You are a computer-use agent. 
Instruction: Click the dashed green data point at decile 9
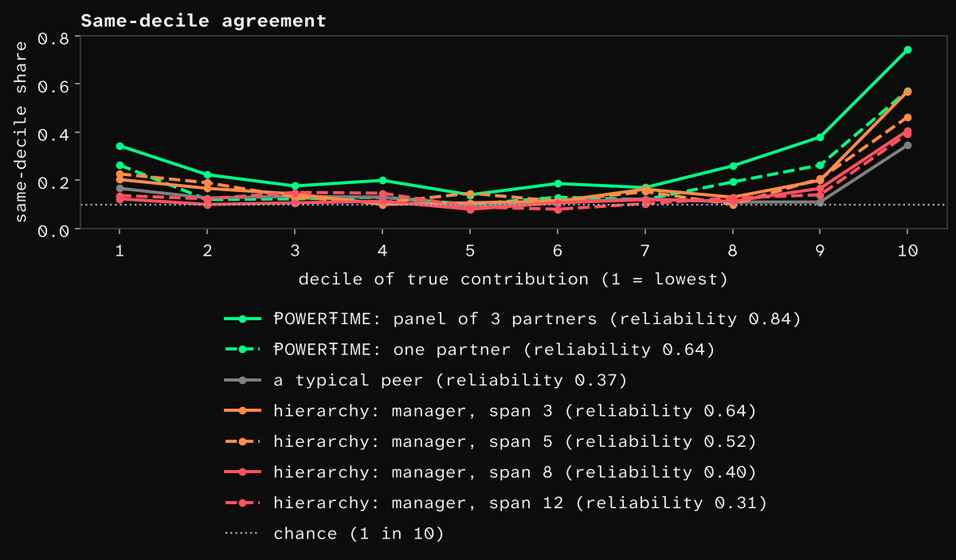[x=820, y=166]
